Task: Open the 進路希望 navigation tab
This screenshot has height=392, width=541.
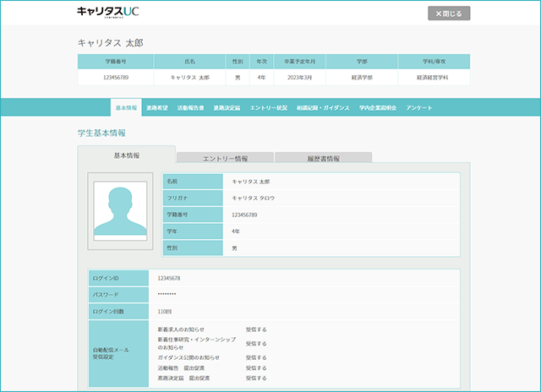Action: pos(157,107)
